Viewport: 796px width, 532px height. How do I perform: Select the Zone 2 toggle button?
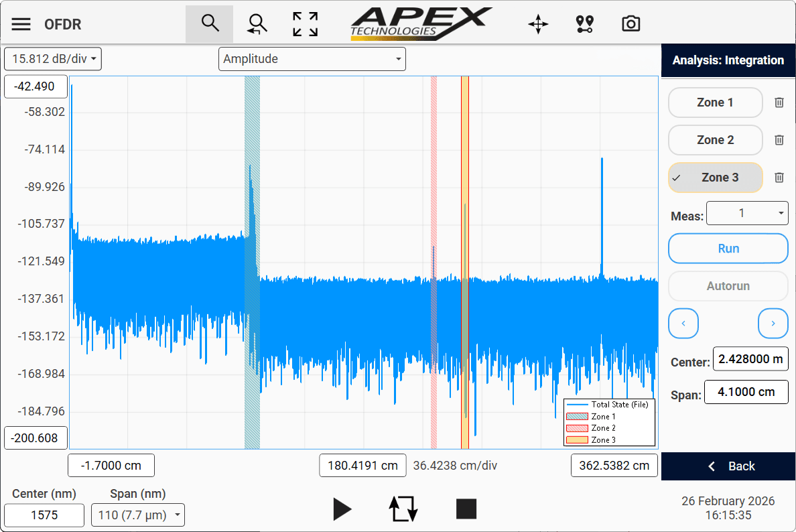click(x=715, y=140)
